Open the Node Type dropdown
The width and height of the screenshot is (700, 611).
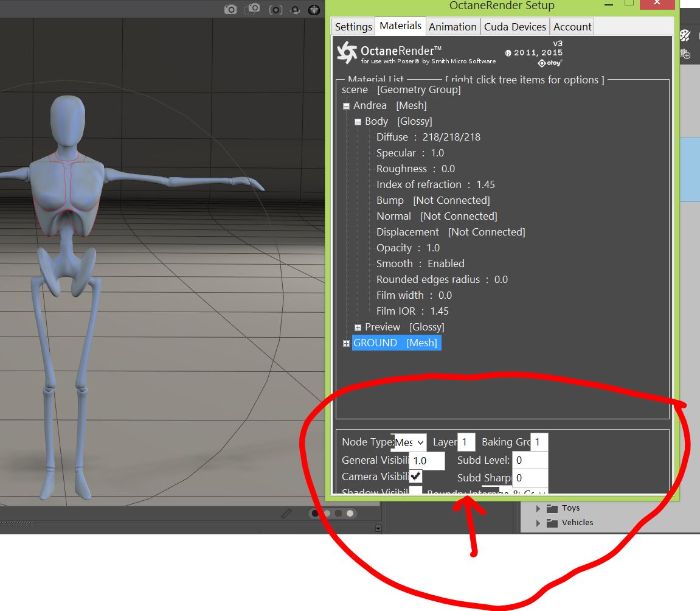click(x=410, y=442)
